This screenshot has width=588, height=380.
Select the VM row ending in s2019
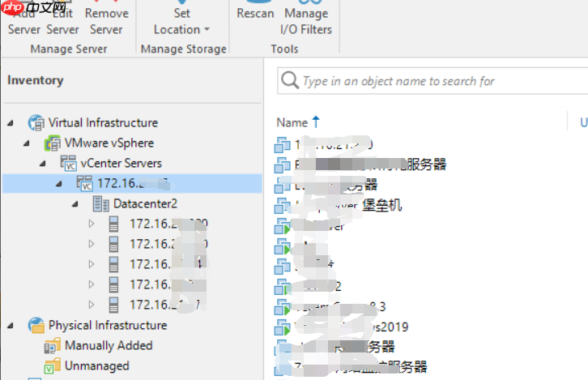pos(431,327)
